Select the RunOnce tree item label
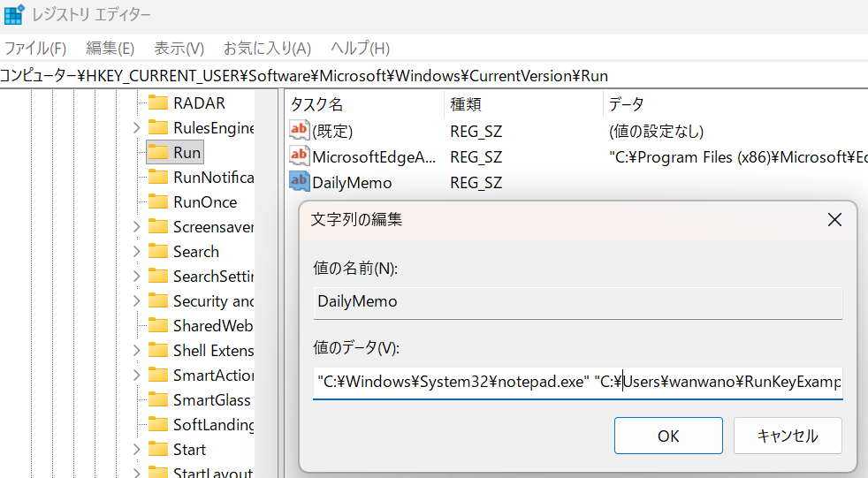 205,202
